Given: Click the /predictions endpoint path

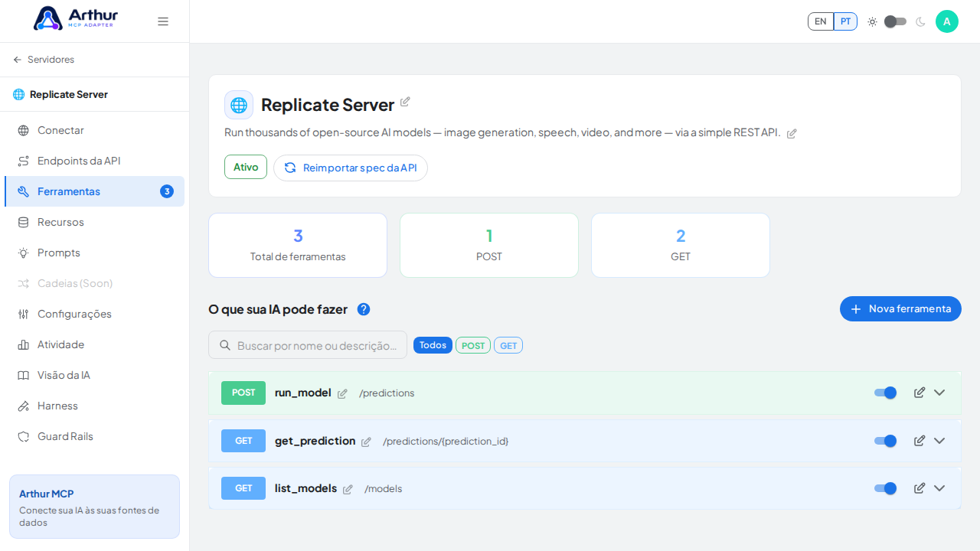Looking at the screenshot, I should pos(387,393).
